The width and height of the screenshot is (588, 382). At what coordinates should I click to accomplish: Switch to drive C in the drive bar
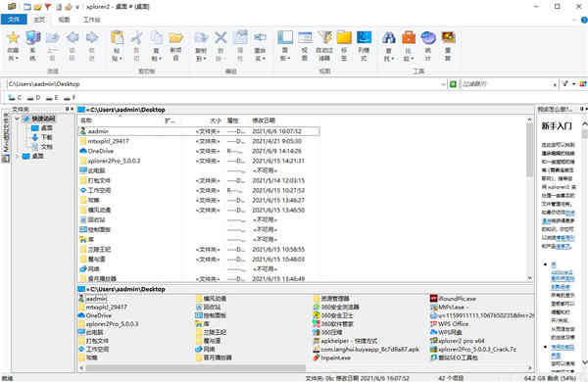pos(15,98)
